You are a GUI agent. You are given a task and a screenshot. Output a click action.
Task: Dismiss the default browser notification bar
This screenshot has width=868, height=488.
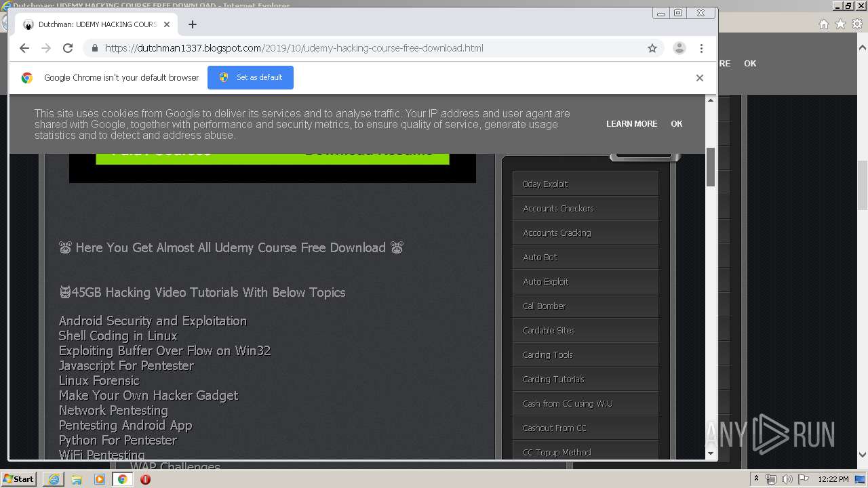point(700,78)
